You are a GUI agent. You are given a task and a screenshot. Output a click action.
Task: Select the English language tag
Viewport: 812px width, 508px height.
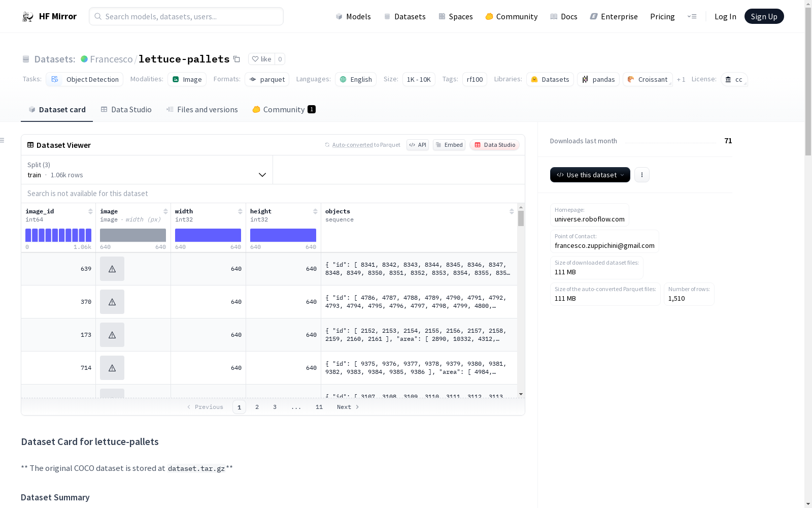[356, 79]
